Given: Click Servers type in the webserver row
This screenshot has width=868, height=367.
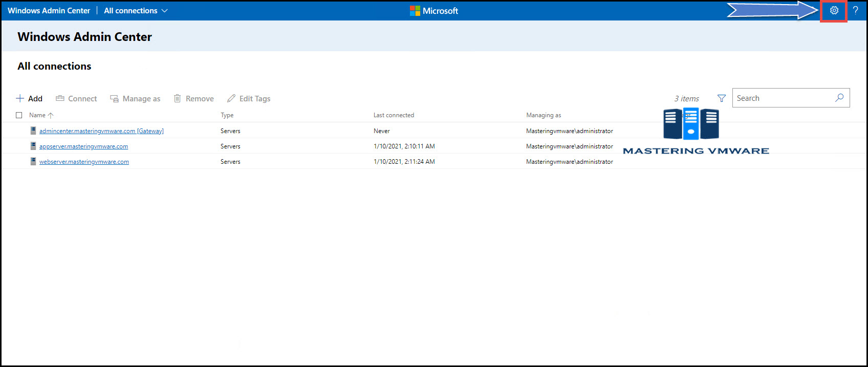Looking at the screenshot, I should point(230,162).
